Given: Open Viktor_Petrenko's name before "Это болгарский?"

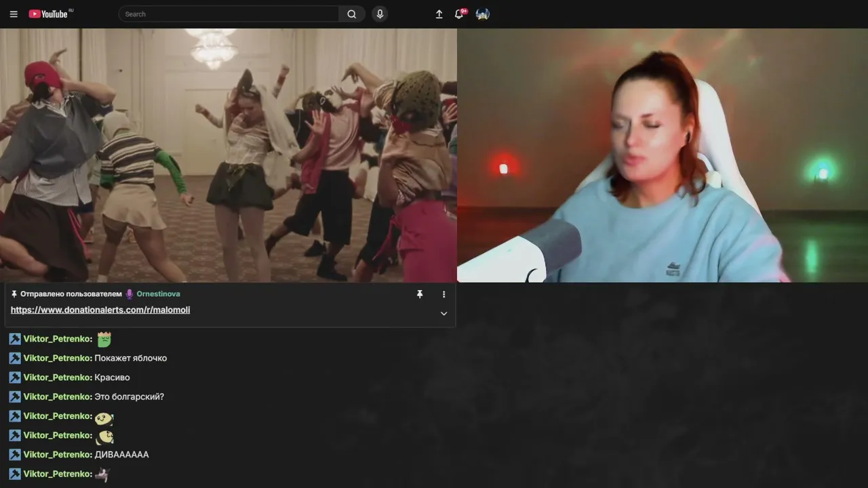Looking at the screenshot, I should coord(58,396).
